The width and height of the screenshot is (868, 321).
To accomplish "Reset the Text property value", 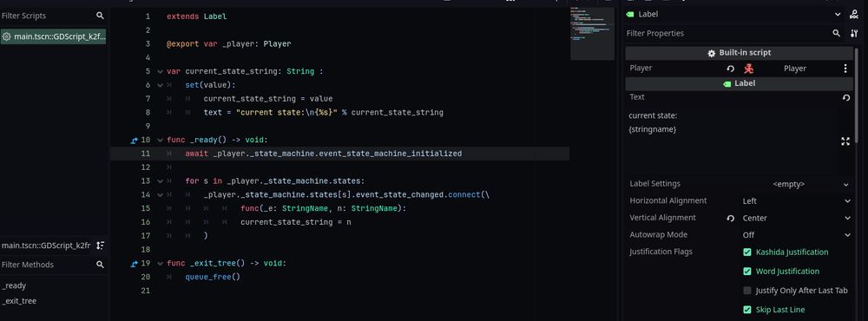I will [x=845, y=97].
